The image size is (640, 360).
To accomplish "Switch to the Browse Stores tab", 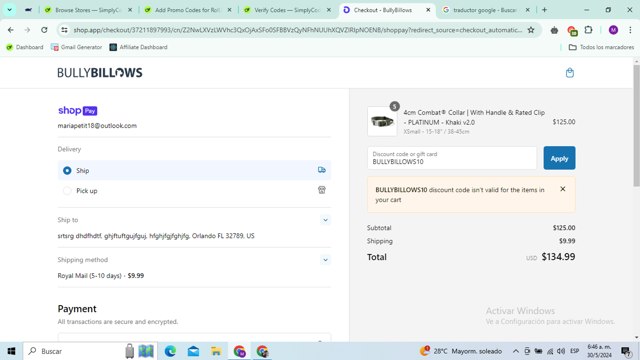I will 89,10.
